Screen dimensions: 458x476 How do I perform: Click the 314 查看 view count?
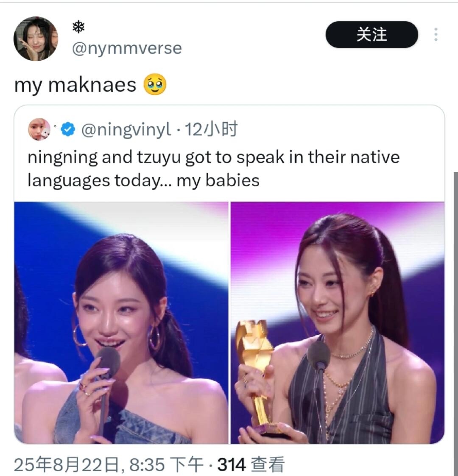point(251,465)
